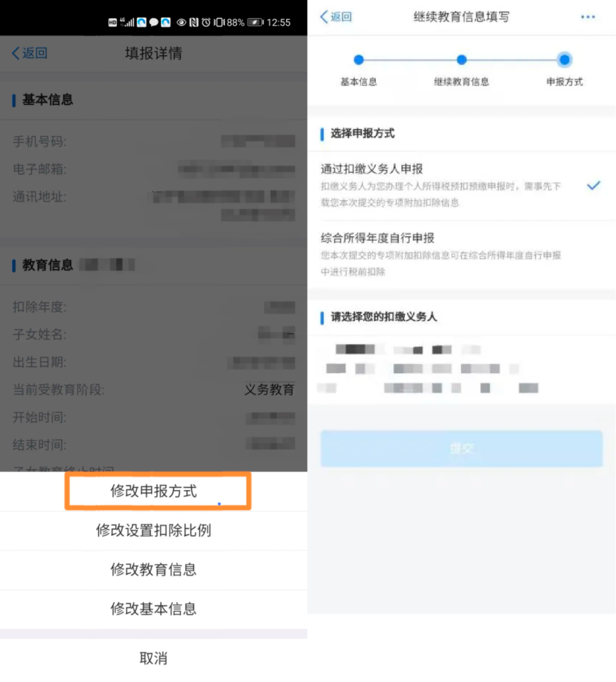The height and width of the screenshot is (682, 616).
Task: Jump to 继续教育信息 step dot
Action: coord(461,60)
